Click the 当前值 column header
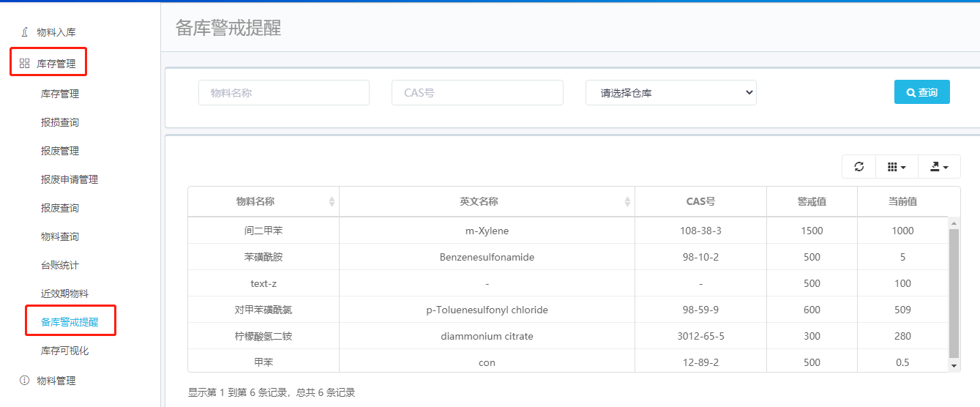The height and width of the screenshot is (407, 980). (x=903, y=201)
